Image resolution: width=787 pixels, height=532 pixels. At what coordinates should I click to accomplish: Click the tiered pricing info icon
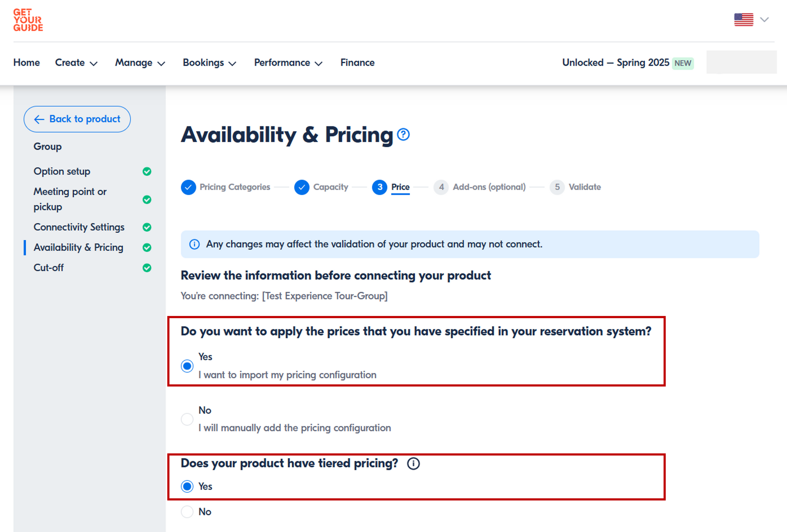pos(413,464)
